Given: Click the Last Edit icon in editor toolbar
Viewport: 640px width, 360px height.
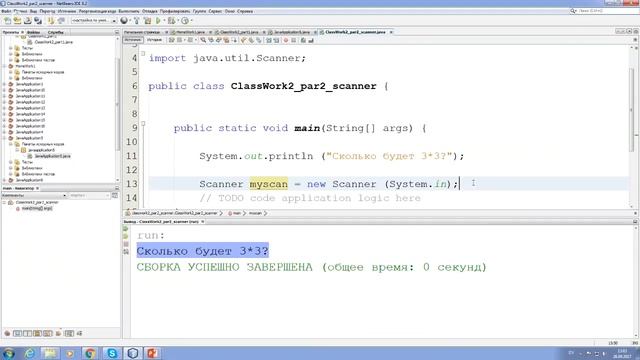Looking at the screenshot, I should 171,40.
